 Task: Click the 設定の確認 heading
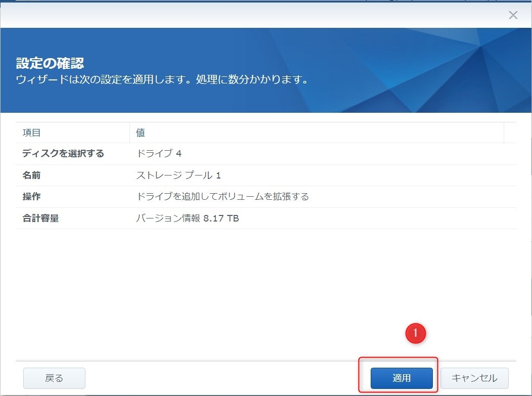[50, 63]
